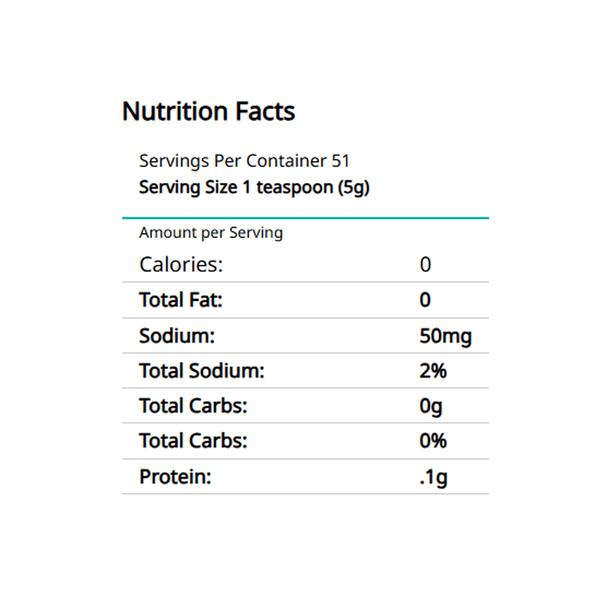Select the Serving Size 1 teaspoon line
The width and height of the screenshot is (600, 600).
pos(254,187)
